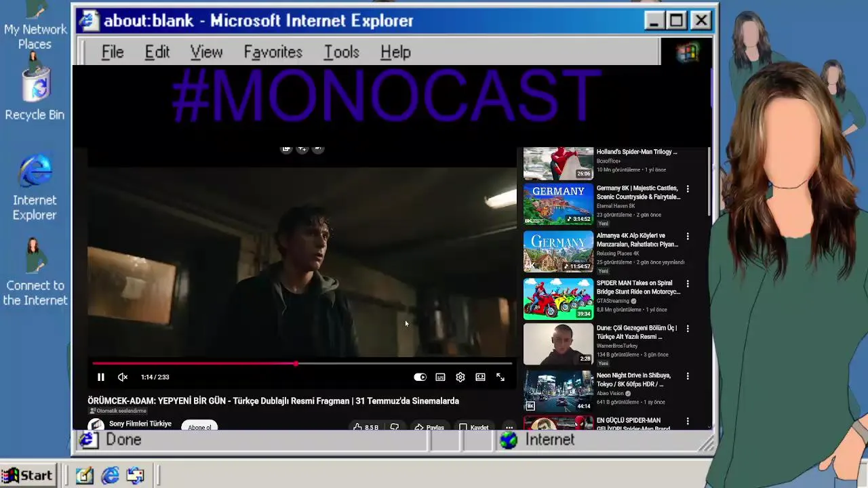Open the Help menu
Image resolution: width=868 pixels, height=488 pixels.
(x=395, y=52)
